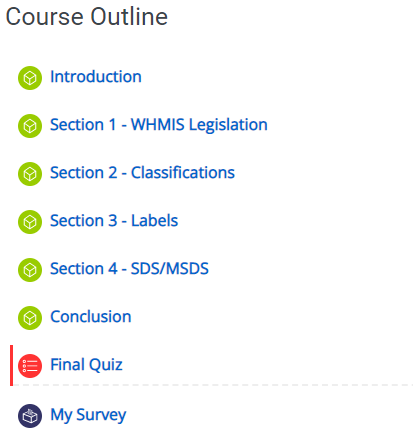413x440 pixels.
Task: Click the module icon for Section 1
Action: tap(30, 126)
